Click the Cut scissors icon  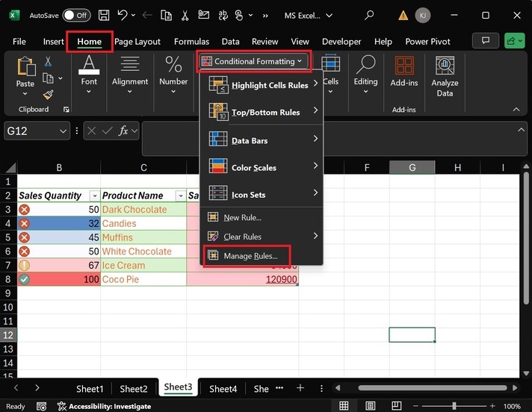click(x=48, y=62)
